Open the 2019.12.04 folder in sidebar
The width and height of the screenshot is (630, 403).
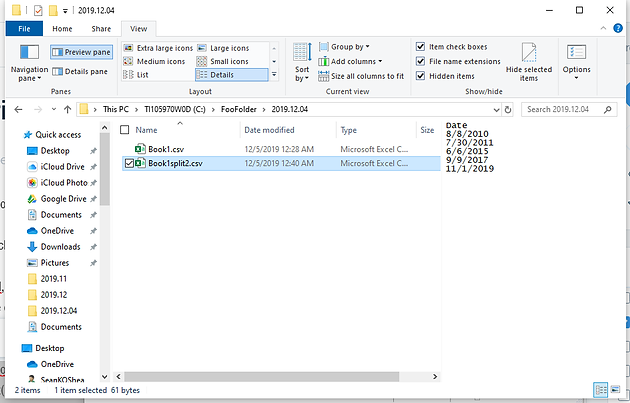pyautogui.click(x=59, y=311)
